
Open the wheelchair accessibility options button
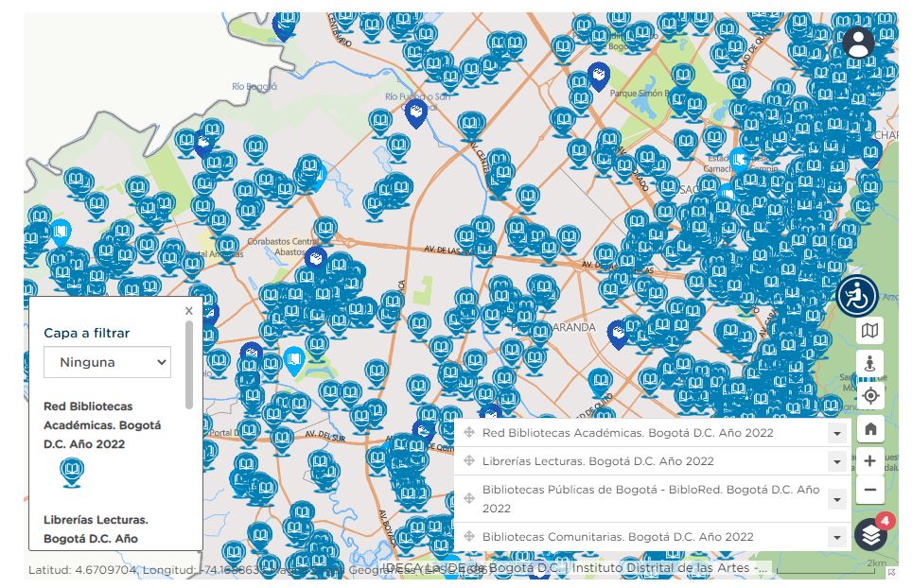[x=857, y=296]
